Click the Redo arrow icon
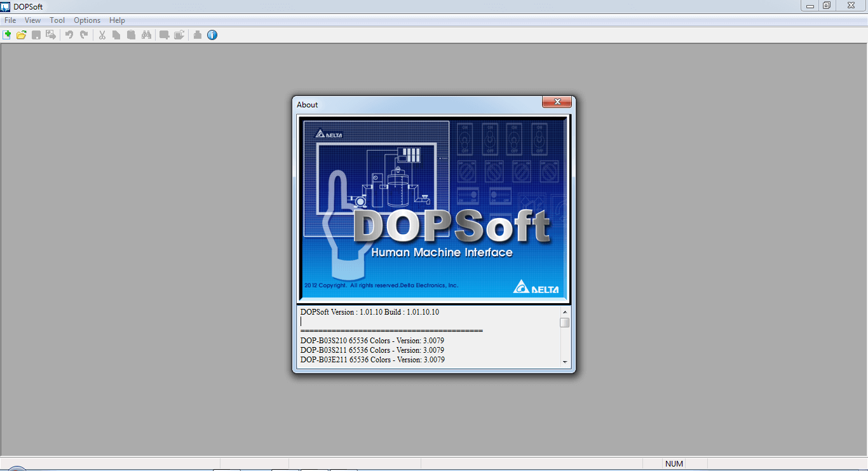Viewport: 868px width, 471px height. tap(84, 35)
